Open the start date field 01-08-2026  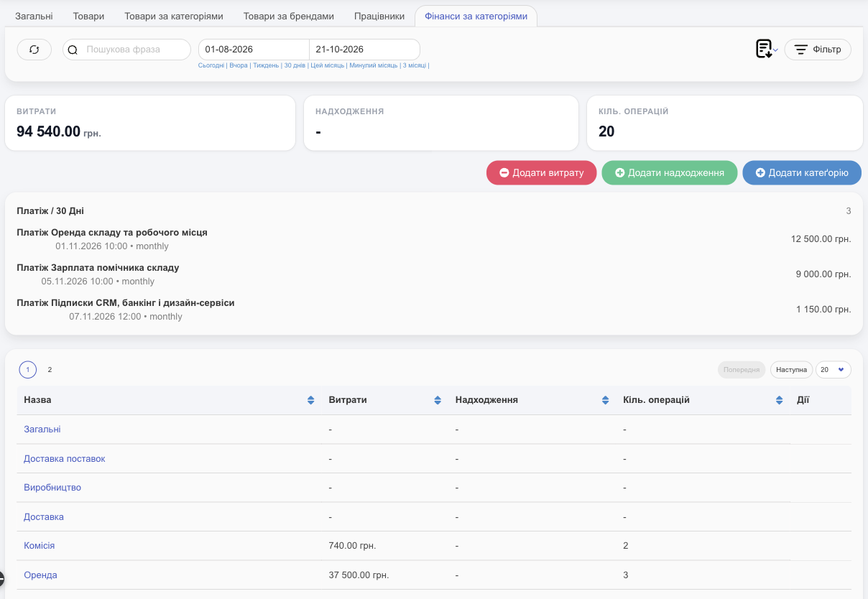[x=254, y=50]
